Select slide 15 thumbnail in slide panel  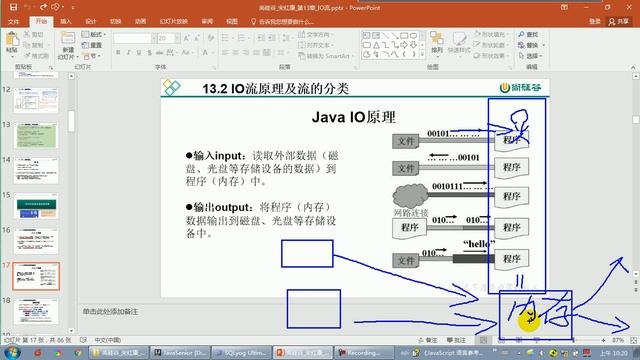[36, 206]
